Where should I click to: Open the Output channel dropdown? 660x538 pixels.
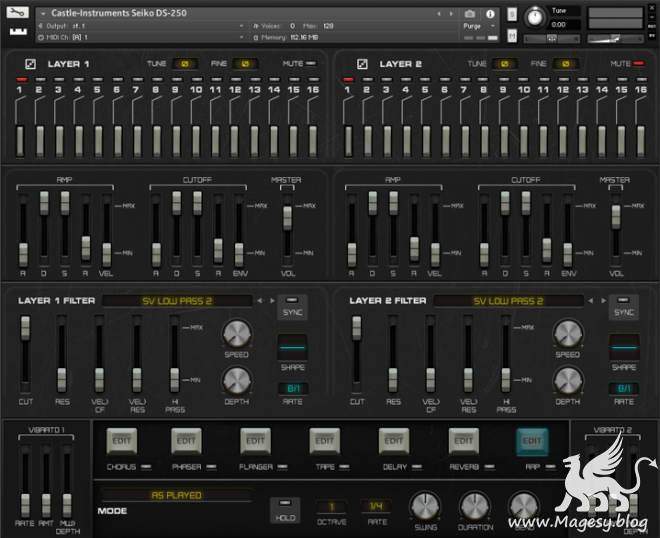[x=241, y=26]
